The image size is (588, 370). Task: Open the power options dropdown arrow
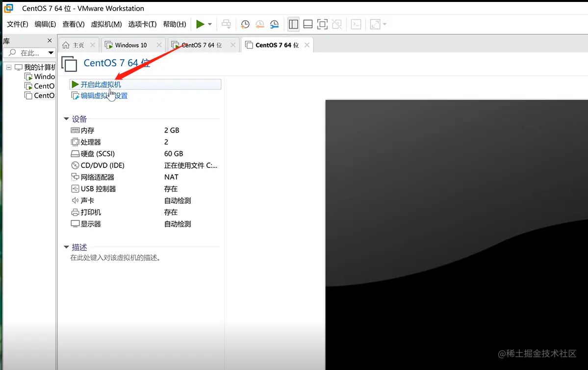(x=210, y=25)
